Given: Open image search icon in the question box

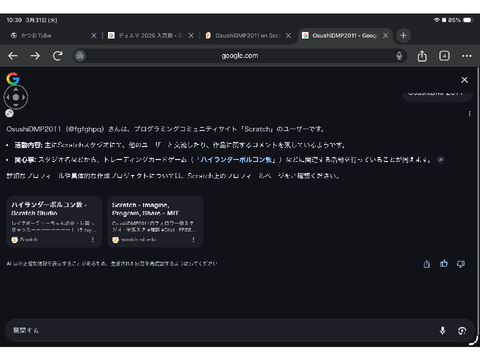Looking at the screenshot, I should 462,330.
